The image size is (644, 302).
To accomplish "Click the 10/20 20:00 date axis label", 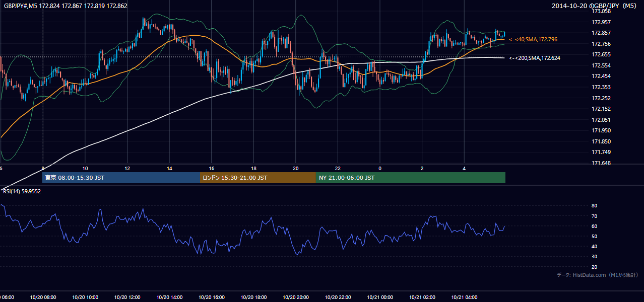I will point(296,297).
